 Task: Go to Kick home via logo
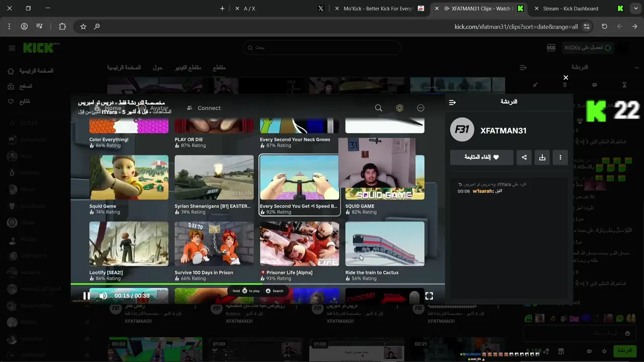coord(39,48)
